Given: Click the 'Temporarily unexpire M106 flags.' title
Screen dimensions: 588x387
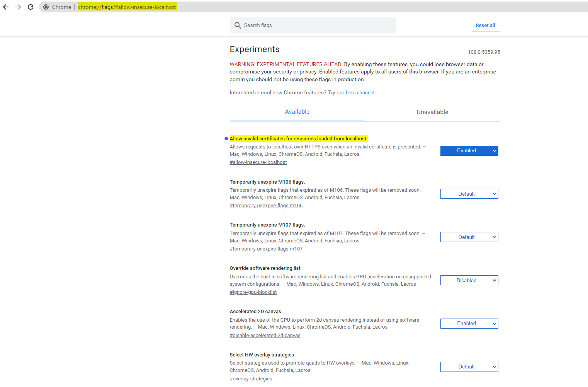Looking at the screenshot, I should [267, 182].
